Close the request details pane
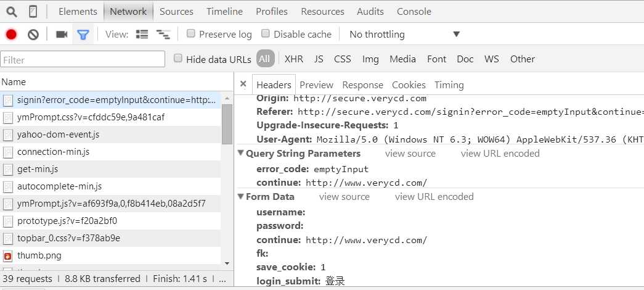 [x=243, y=84]
